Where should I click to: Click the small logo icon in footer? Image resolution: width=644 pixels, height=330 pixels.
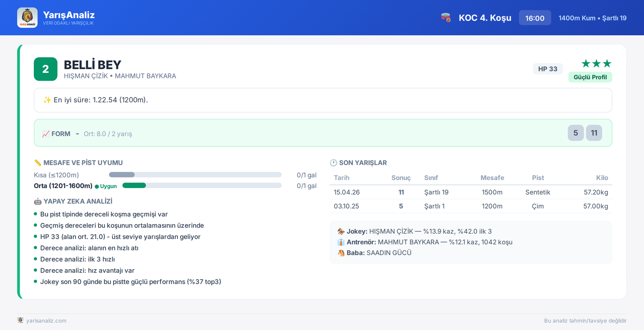click(x=21, y=320)
